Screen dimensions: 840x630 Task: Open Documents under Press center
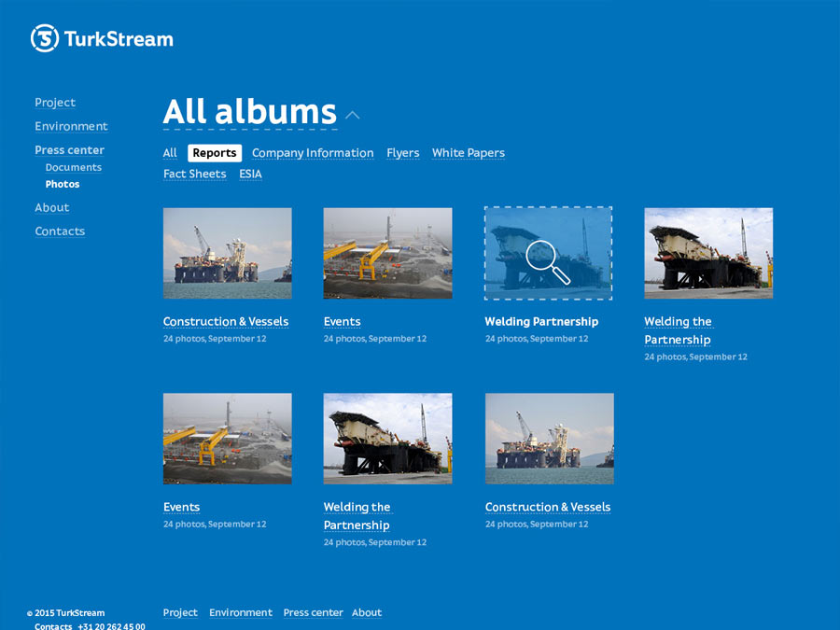74,167
